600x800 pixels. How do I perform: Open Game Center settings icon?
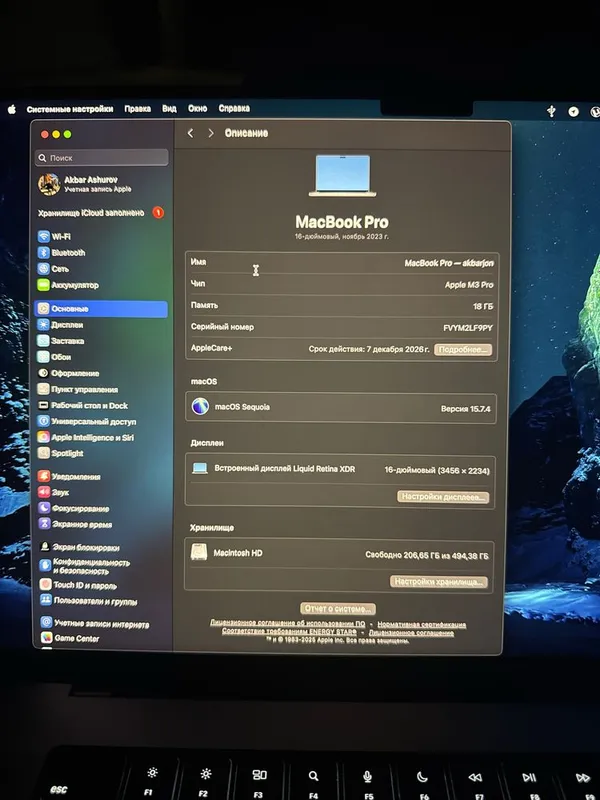46,638
